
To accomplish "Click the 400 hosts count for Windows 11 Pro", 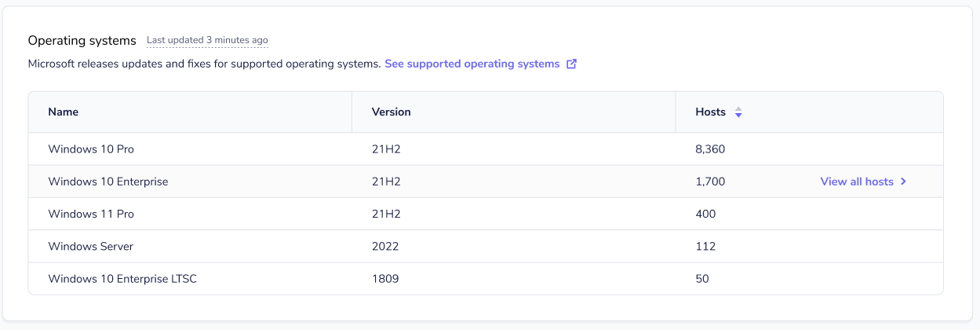I will click(705, 214).
